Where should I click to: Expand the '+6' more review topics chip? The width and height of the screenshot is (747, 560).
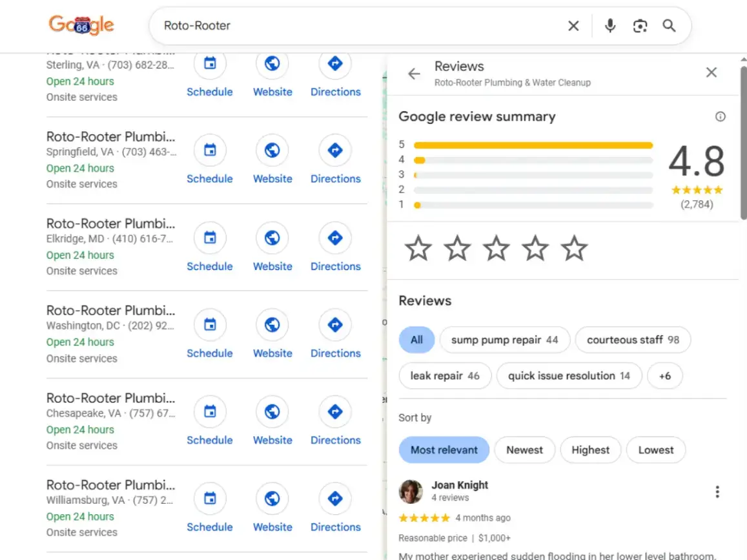[x=664, y=376]
